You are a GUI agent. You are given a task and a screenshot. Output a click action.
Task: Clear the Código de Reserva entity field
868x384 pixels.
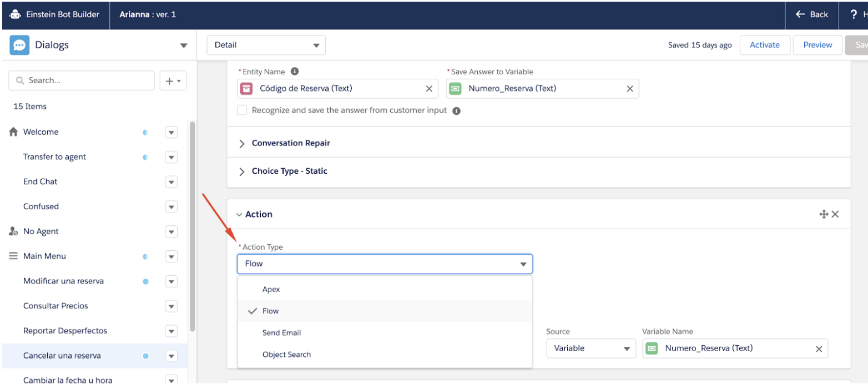point(429,89)
